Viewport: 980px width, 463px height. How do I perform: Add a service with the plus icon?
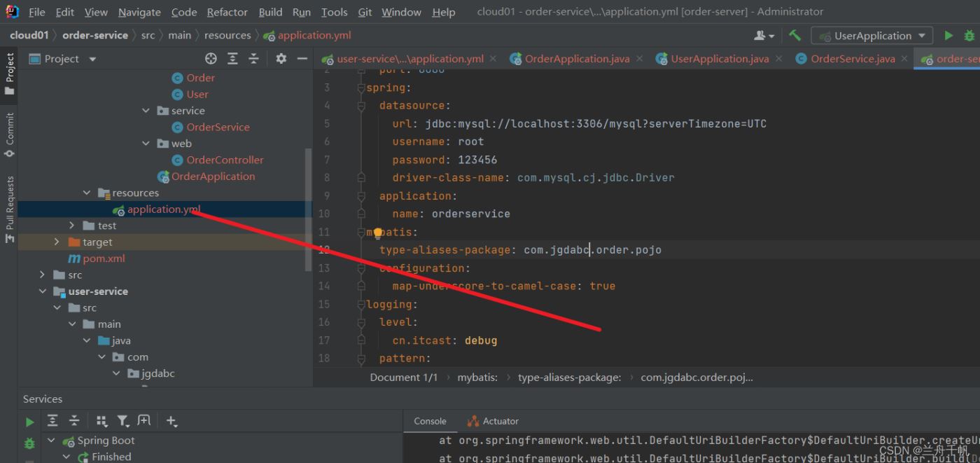[x=171, y=421]
